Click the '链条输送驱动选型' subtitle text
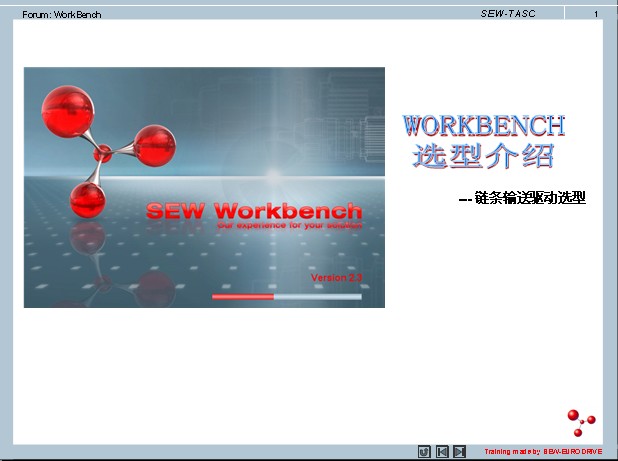618x461 pixels. point(530,198)
